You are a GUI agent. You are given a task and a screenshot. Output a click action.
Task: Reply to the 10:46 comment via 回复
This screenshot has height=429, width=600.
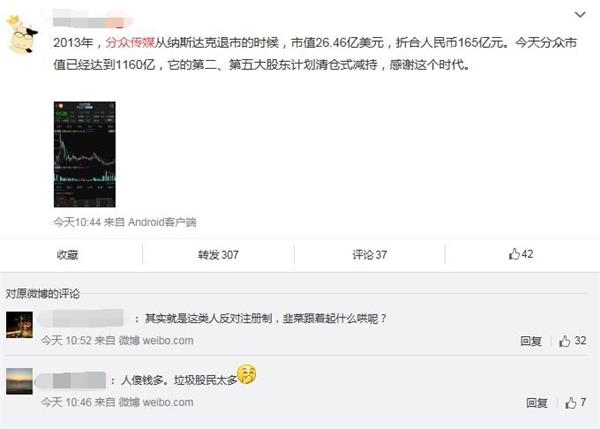(x=536, y=403)
